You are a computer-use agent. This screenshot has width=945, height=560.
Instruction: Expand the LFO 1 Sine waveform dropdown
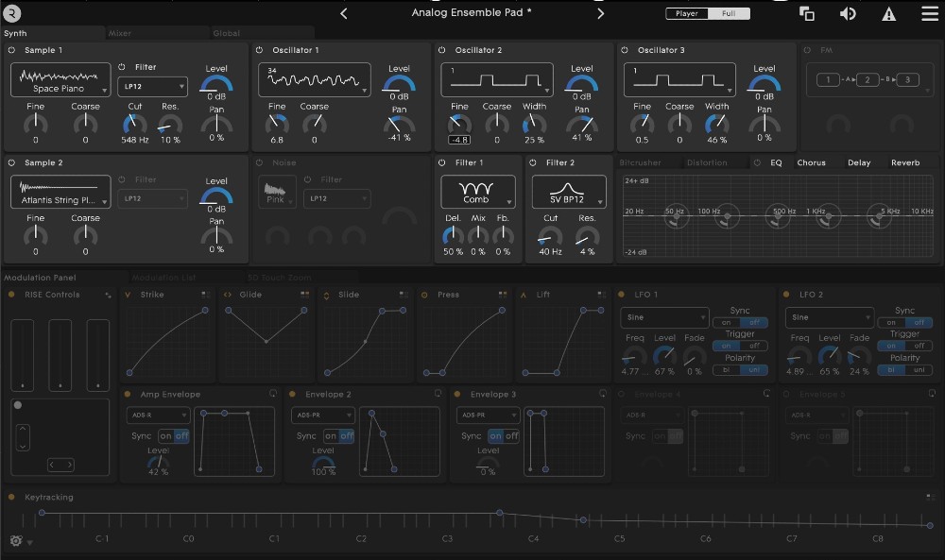[x=666, y=317]
